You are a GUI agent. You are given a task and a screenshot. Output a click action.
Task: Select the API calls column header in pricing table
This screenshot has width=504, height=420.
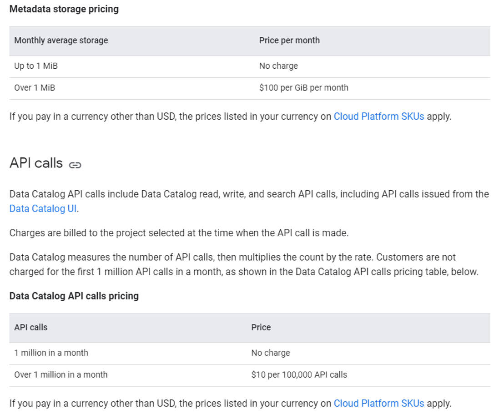[30, 327]
